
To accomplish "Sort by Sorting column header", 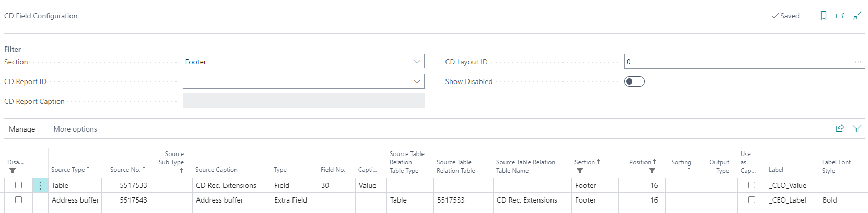I will coord(681,166).
